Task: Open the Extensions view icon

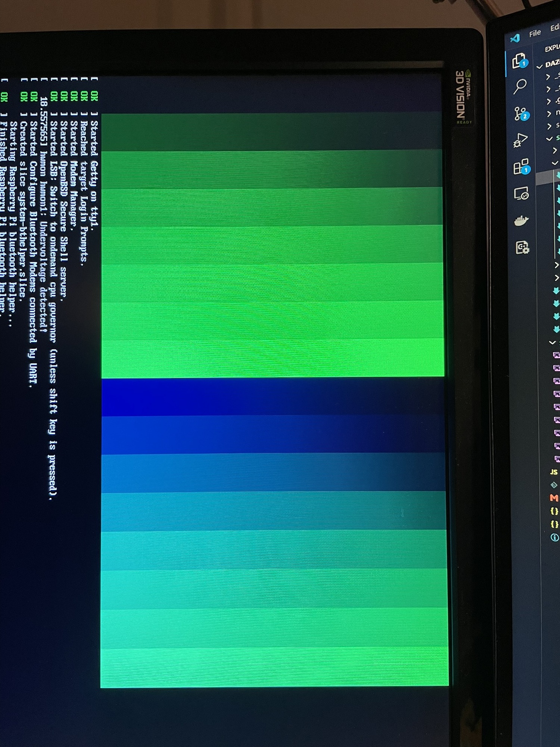Action: (x=521, y=167)
